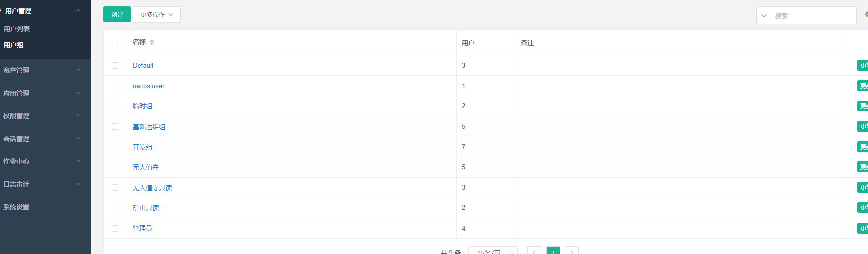
Task: Click the update button in the Default row
Action: [863, 65]
